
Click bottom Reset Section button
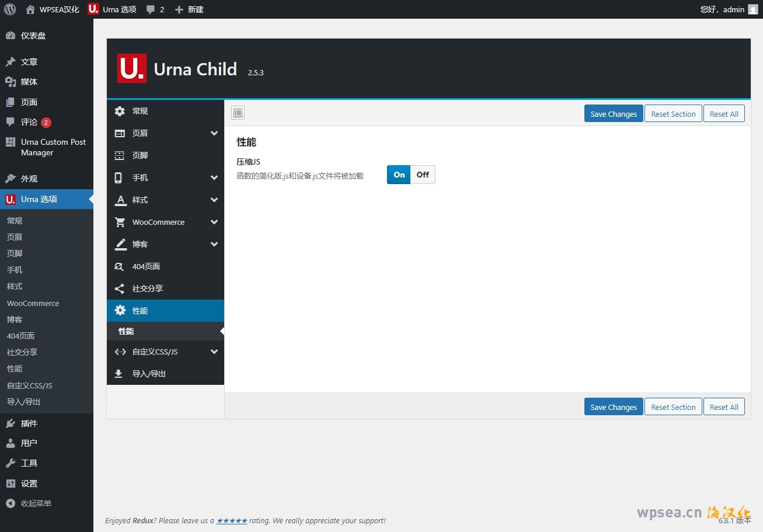coord(673,406)
